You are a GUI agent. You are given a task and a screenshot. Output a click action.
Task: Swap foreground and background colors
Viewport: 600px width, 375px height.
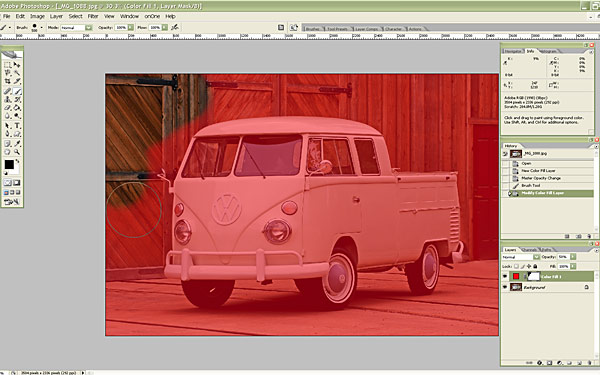pos(18,161)
